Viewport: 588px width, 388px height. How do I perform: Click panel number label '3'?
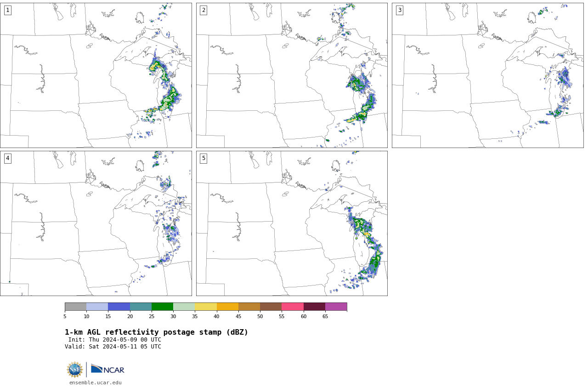[399, 10]
